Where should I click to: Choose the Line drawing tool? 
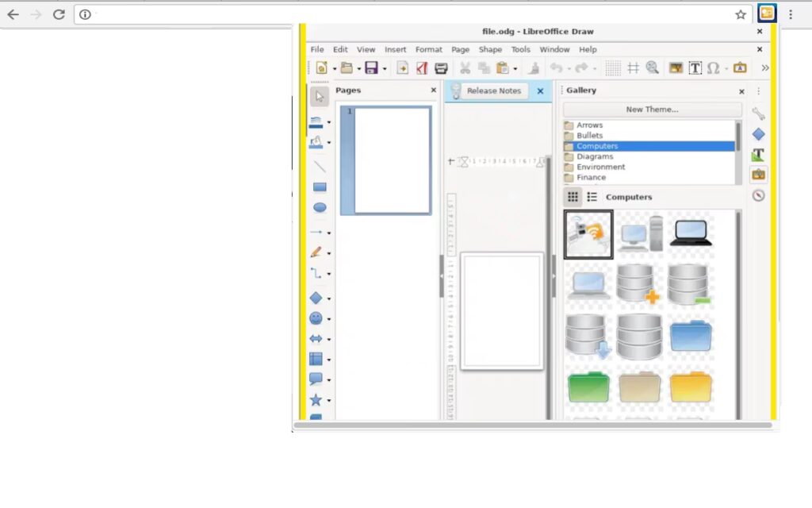coord(320,167)
